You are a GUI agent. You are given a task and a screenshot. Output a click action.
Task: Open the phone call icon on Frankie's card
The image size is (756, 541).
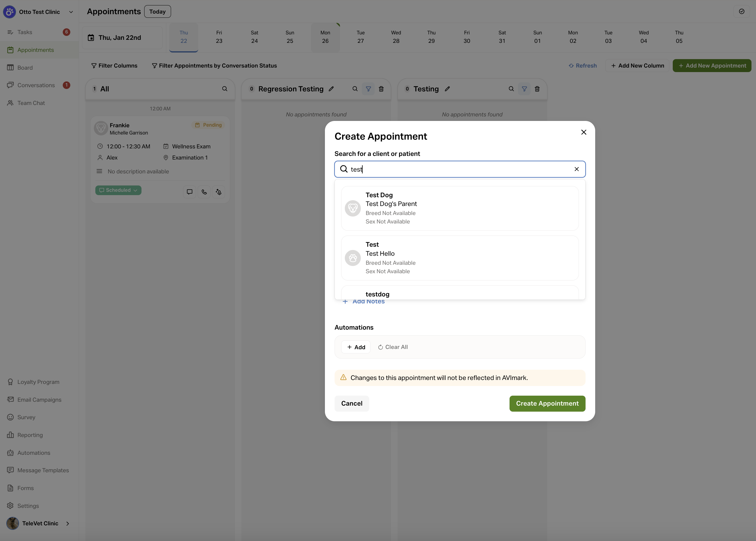204,192
